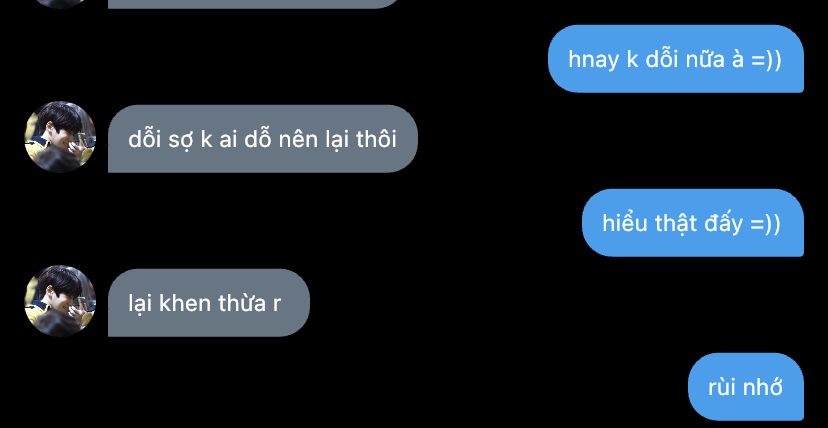Tap the "rùi nhớ" blue bubble

(x=746, y=387)
